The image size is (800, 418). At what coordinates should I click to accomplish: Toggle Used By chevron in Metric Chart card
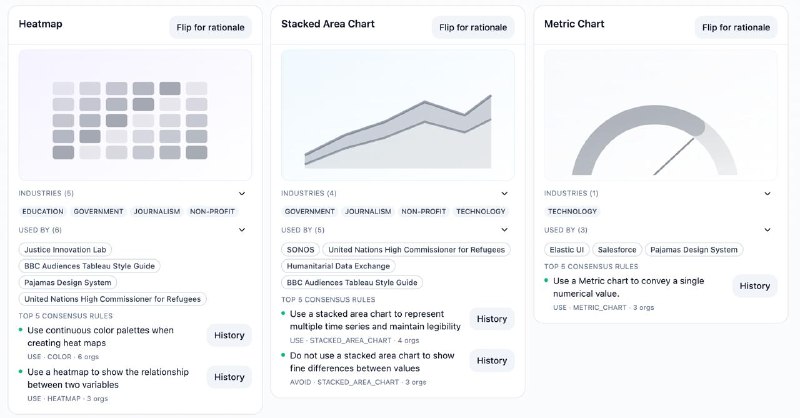767,230
